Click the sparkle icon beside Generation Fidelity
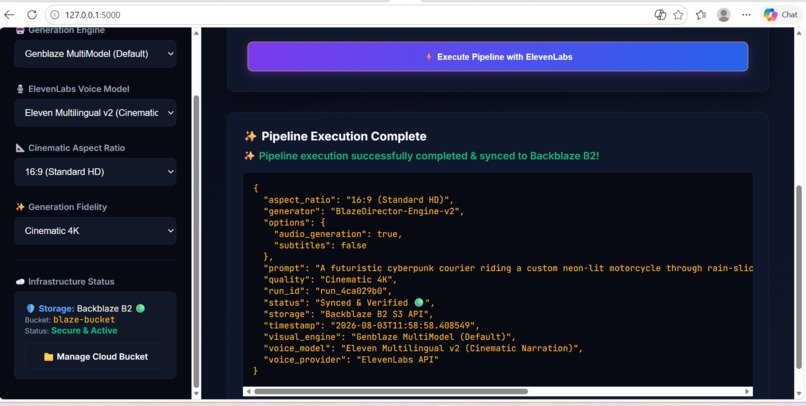The width and height of the screenshot is (806, 406). (20, 207)
